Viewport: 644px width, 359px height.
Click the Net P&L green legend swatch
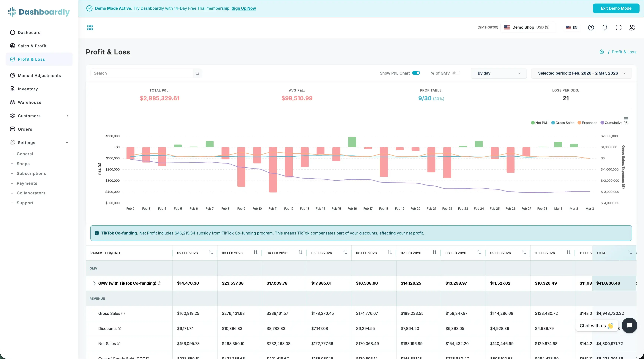pyautogui.click(x=533, y=123)
